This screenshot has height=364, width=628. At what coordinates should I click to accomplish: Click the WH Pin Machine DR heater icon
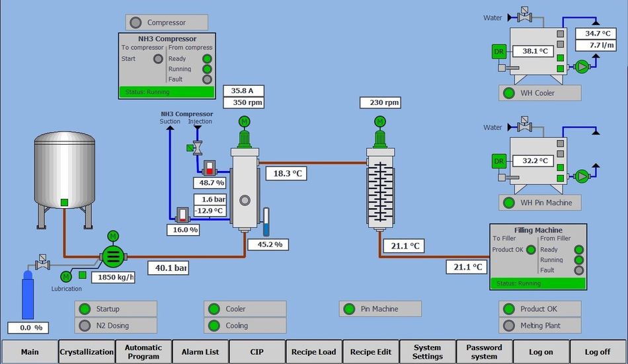click(x=499, y=161)
